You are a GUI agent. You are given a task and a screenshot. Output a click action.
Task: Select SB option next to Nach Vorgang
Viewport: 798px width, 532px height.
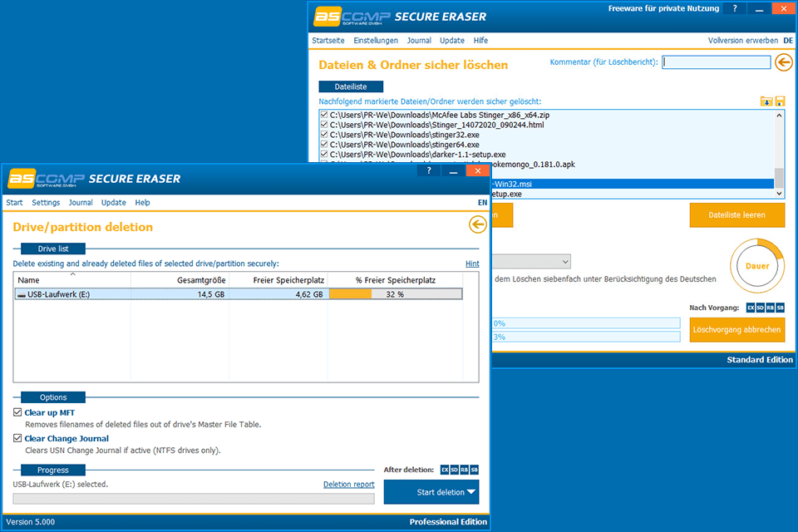781,308
